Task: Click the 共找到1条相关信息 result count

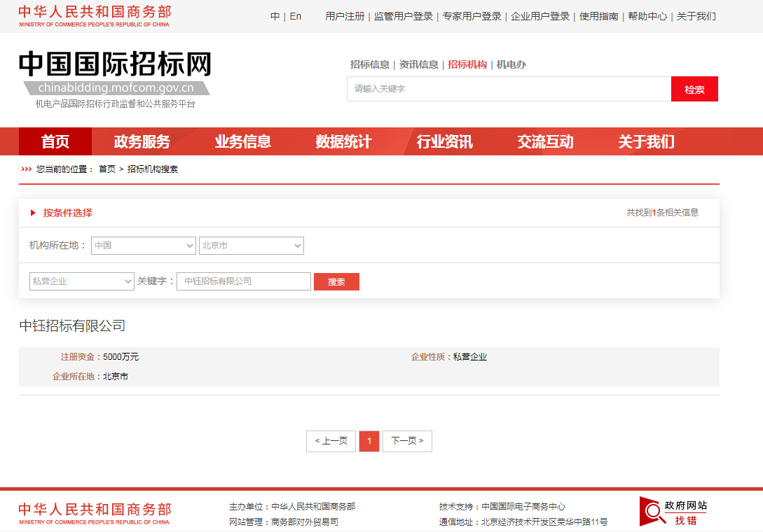Action: [662, 213]
